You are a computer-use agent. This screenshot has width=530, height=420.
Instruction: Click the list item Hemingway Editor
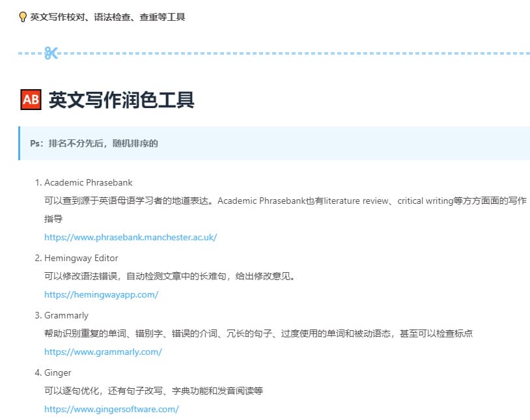[x=81, y=258]
